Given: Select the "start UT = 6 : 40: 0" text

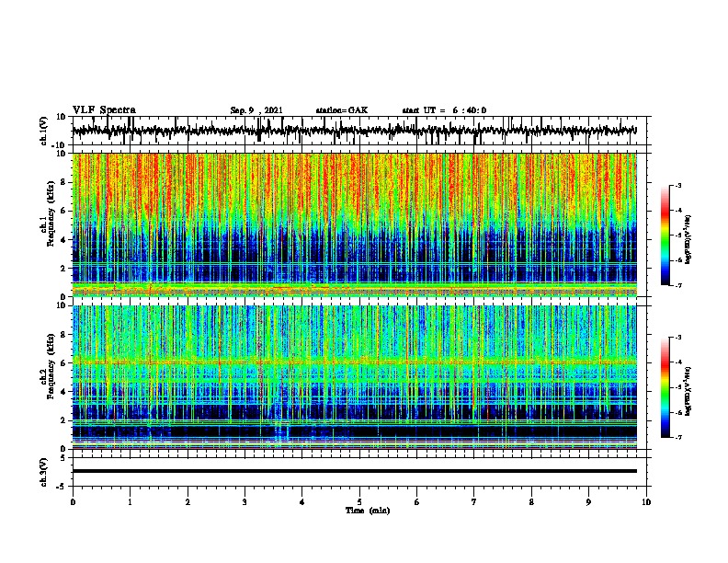Looking at the screenshot, I should [x=444, y=110].
